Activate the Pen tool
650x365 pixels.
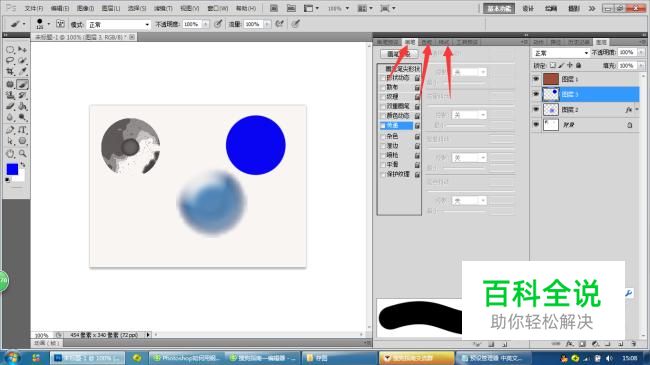(x=10, y=130)
